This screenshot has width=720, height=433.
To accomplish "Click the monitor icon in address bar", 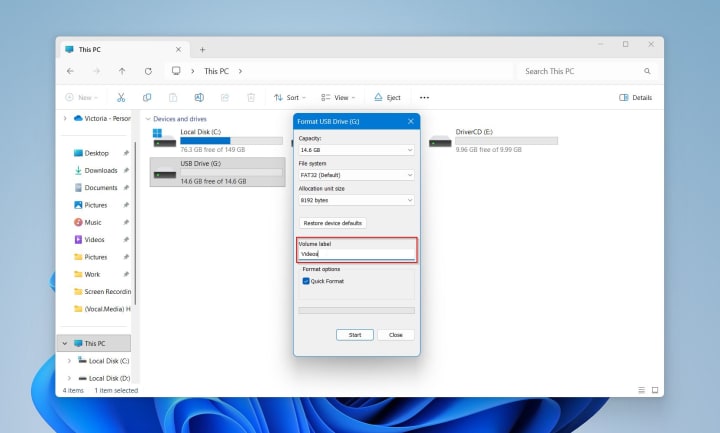I will [x=176, y=71].
